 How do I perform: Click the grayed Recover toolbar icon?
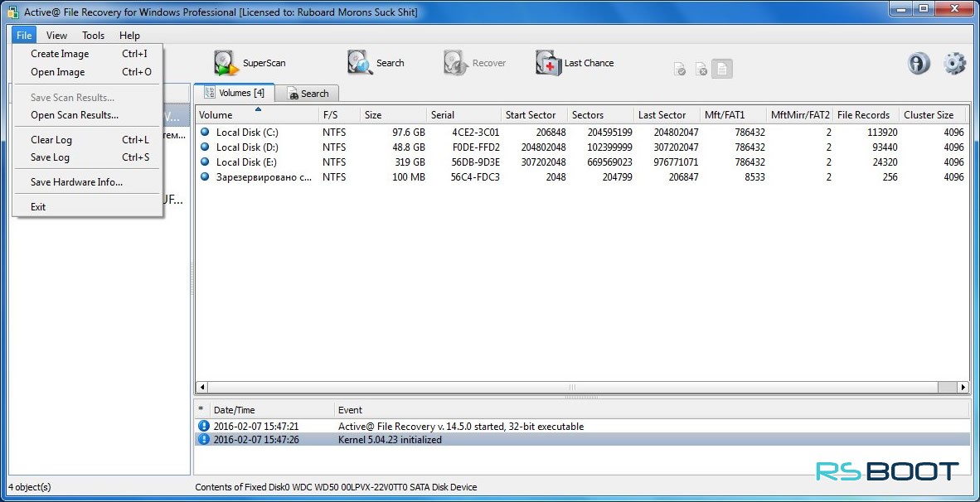point(456,63)
